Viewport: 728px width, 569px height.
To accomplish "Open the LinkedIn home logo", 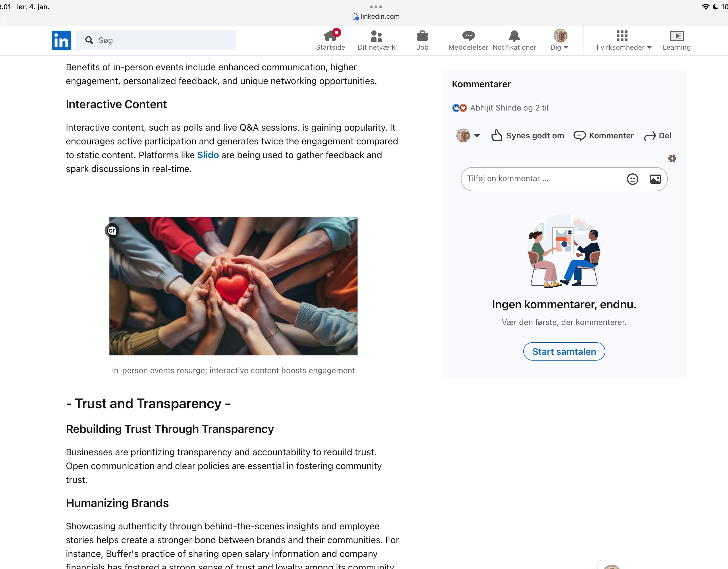I will (61, 40).
